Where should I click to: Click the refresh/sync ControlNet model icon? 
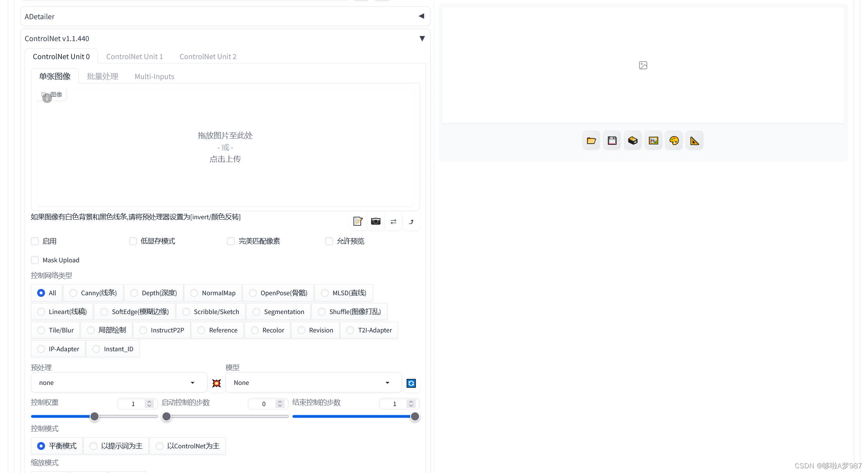coord(411,383)
